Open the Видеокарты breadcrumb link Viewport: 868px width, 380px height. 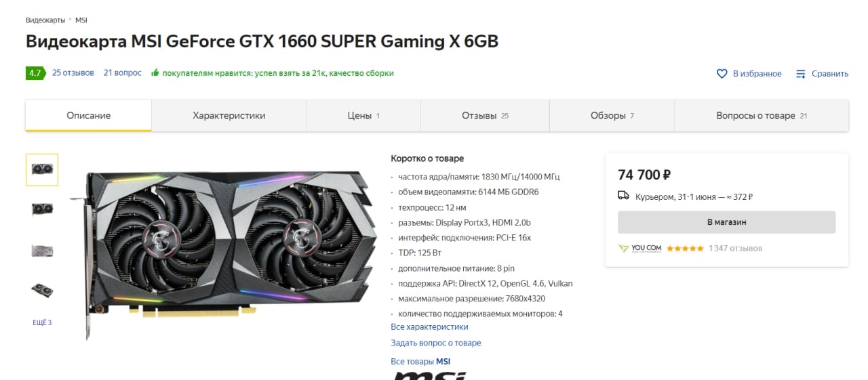point(45,20)
